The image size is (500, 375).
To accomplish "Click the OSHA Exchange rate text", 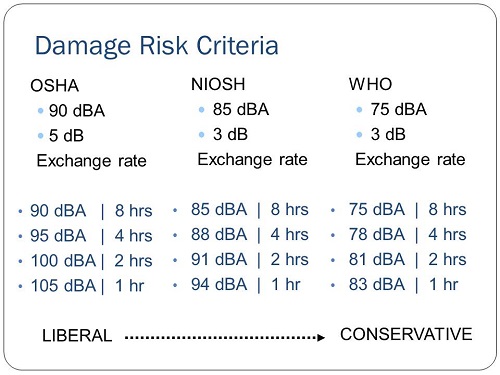I will [92, 161].
